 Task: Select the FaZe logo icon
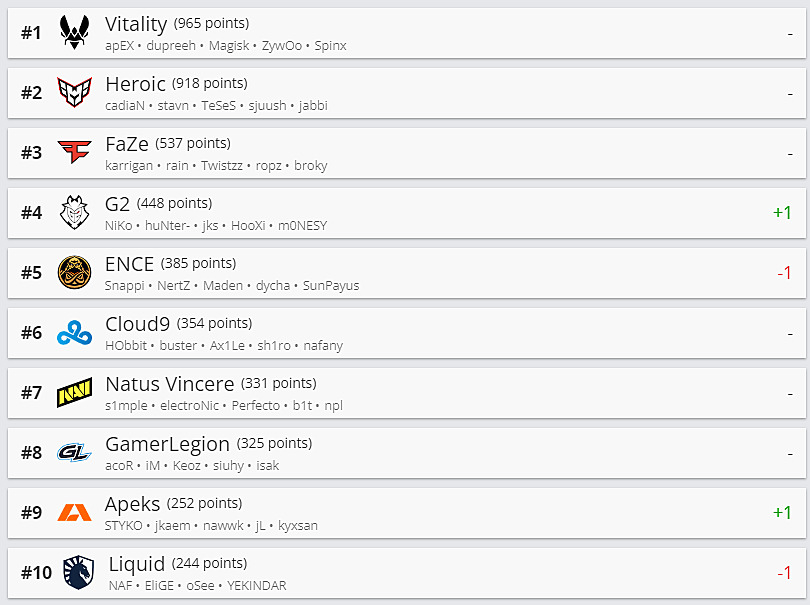coord(74,153)
